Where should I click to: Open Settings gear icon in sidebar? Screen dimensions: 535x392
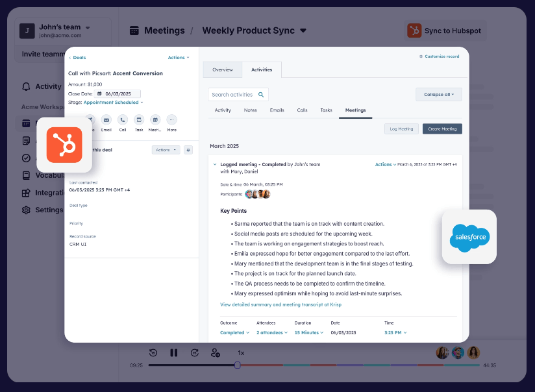(26, 210)
